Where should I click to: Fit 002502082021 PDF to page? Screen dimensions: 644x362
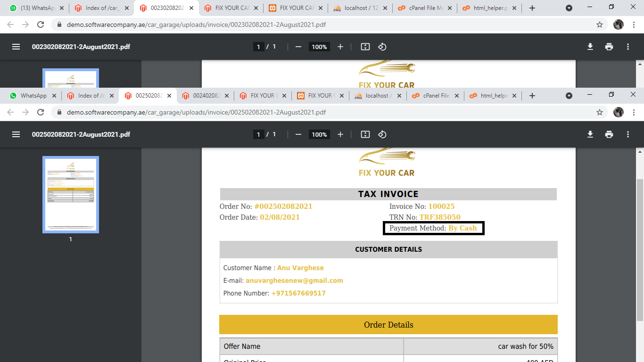tap(365, 134)
